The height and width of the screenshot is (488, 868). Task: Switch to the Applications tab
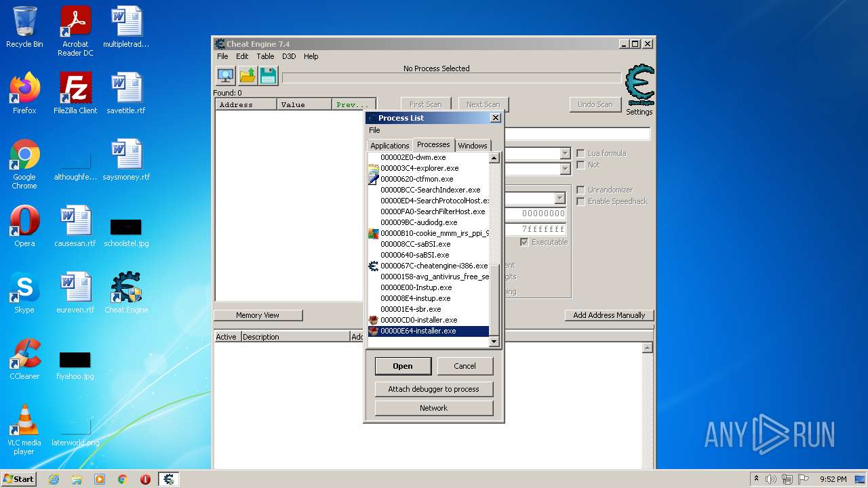[x=390, y=146]
